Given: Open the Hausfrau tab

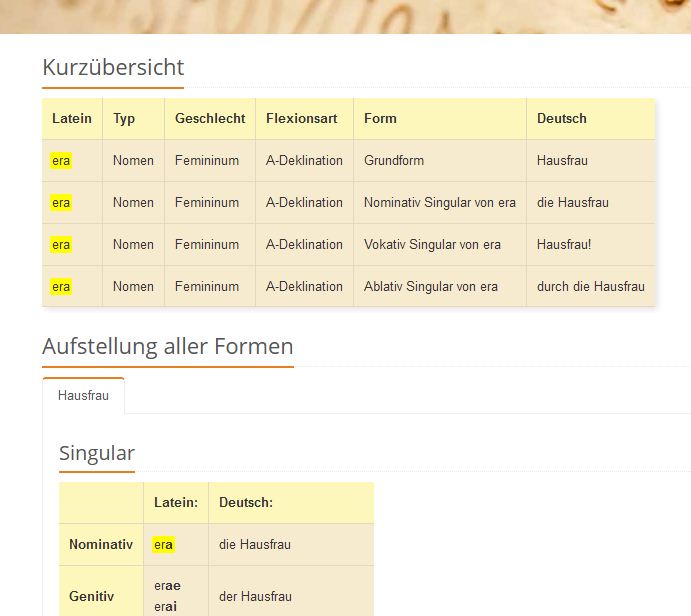Looking at the screenshot, I should [x=83, y=396].
